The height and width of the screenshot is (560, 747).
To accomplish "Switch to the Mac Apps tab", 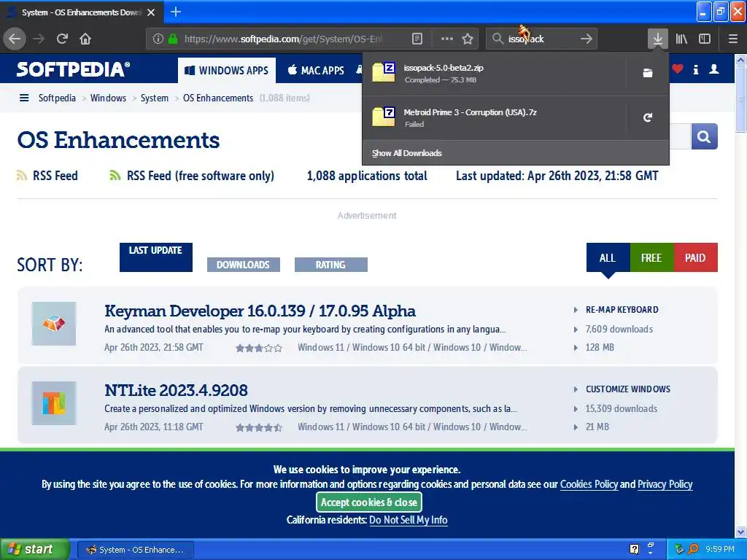I will [x=316, y=71].
